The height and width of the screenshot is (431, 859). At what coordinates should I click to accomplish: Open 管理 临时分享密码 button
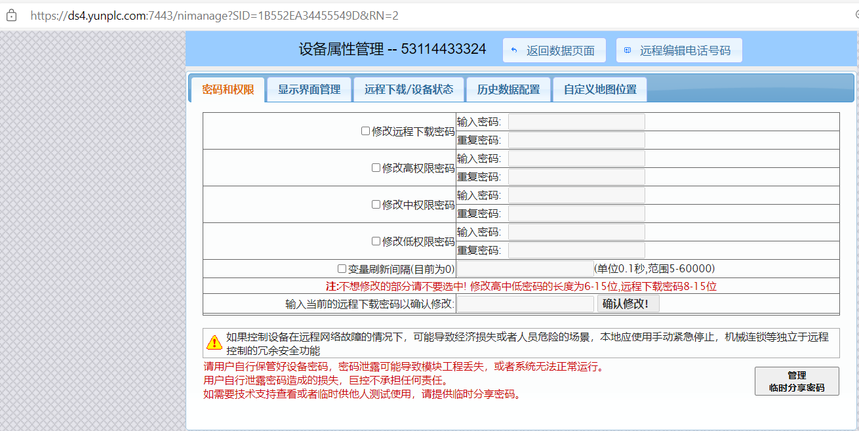point(797,382)
